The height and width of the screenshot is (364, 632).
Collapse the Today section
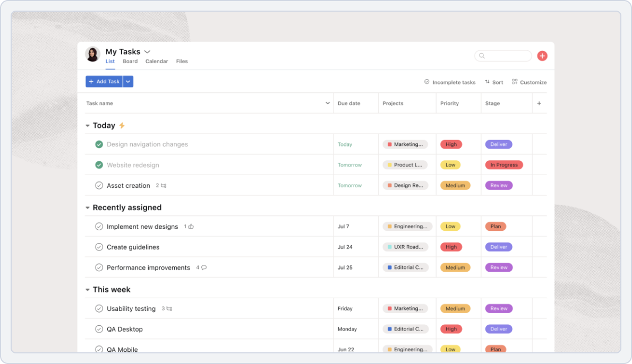tap(87, 125)
